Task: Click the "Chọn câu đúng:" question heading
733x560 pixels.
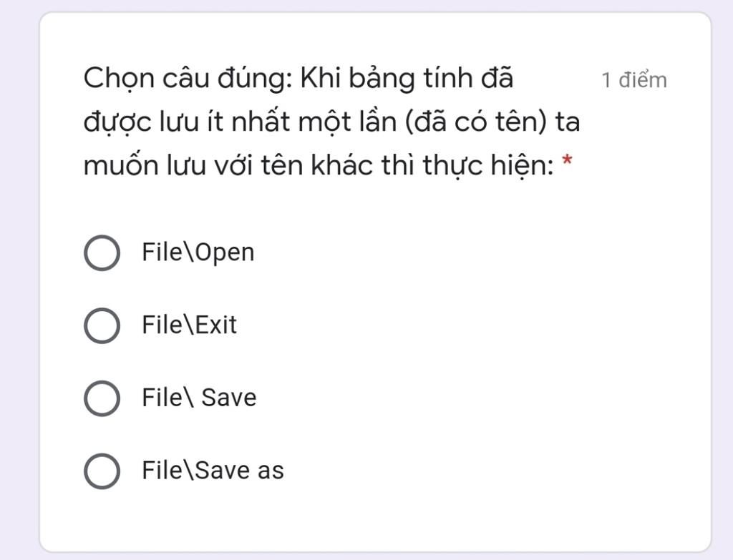Action: 188,79
